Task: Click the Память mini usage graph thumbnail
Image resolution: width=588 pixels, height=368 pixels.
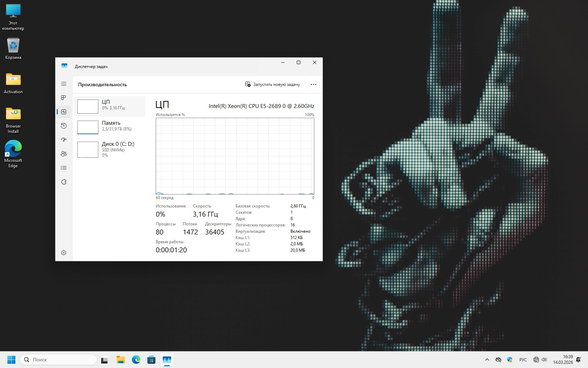Action: (x=88, y=128)
